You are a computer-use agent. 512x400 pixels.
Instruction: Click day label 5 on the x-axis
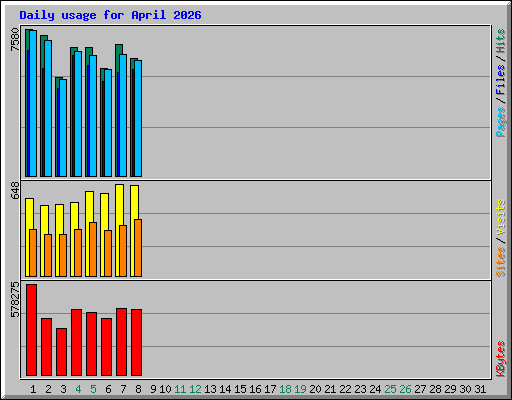93,389
